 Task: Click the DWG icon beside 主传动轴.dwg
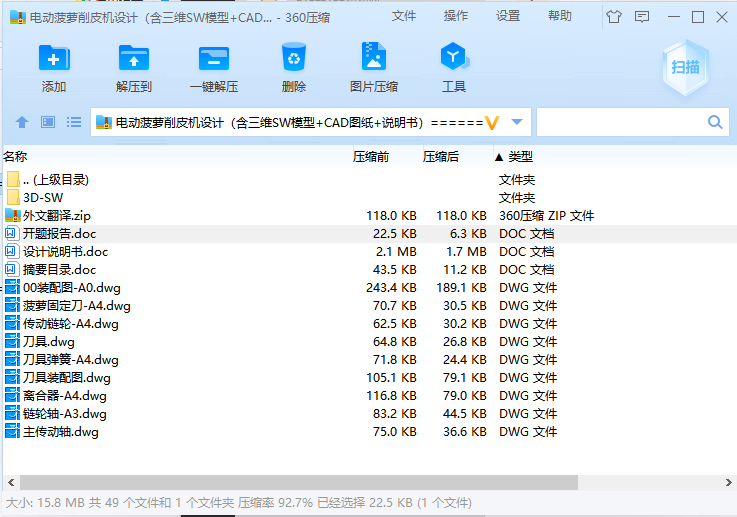click(12, 431)
